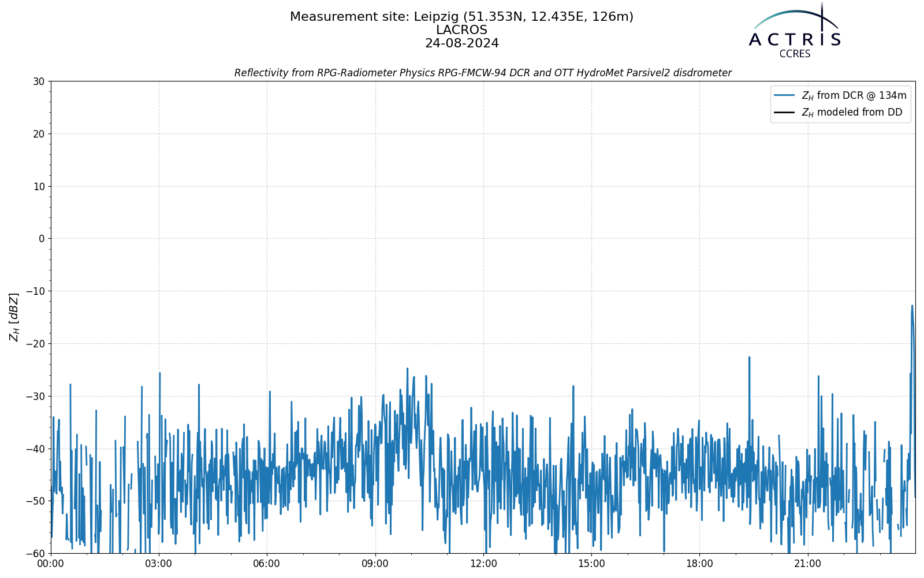Click the CCRES text under the logo

click(795, 54)
